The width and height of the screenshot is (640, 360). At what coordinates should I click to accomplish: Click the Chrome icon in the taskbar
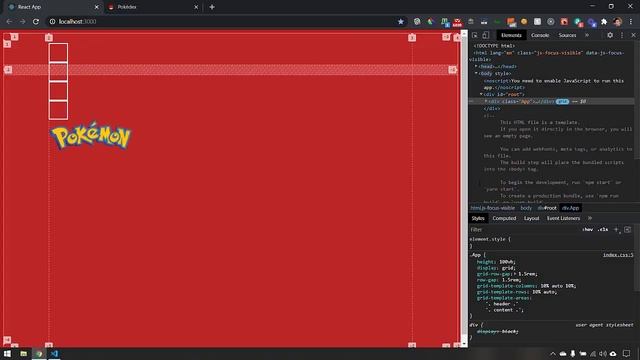pos(39,353)
